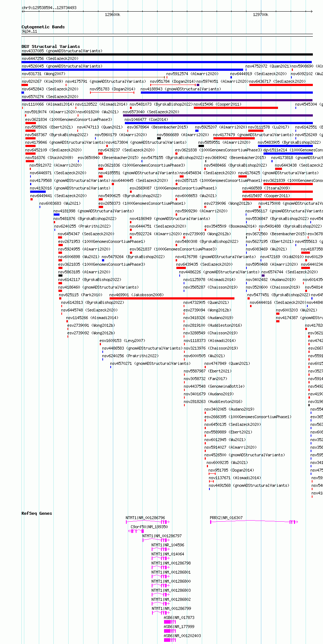Open variant nsv4570271 label

150,363
